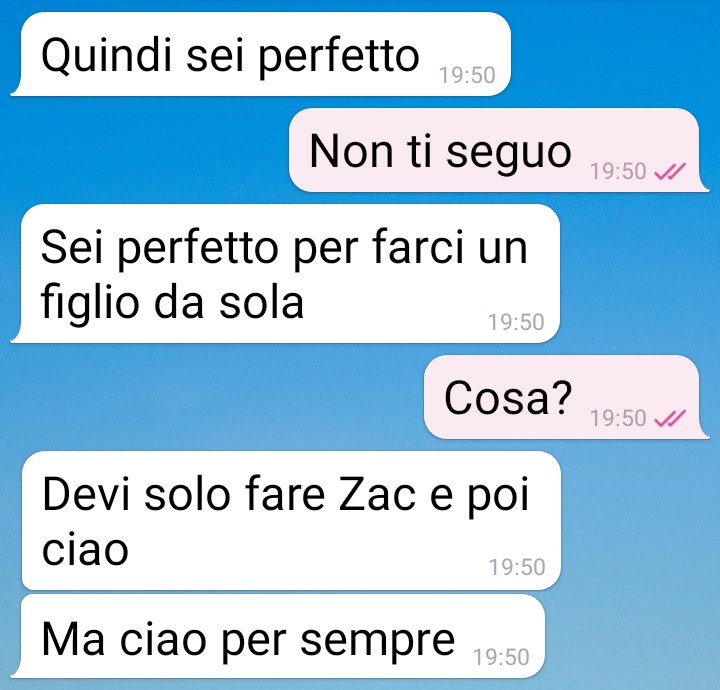Click the word "Zac" in the message
720x690 pixels.
coord(377,494)
